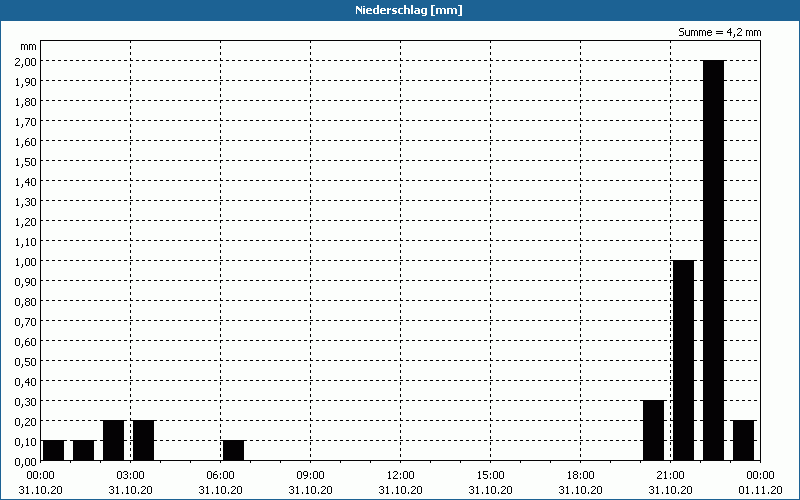
Task: Click the 00:00 label above 01.11.20
Action: pos(760,475)
